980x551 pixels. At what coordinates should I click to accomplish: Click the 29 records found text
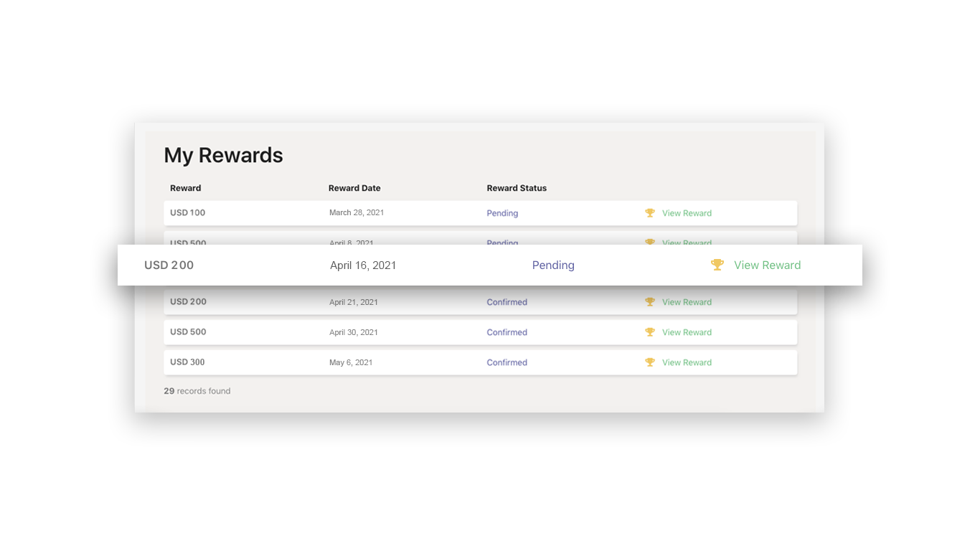[x=197, y=391]
